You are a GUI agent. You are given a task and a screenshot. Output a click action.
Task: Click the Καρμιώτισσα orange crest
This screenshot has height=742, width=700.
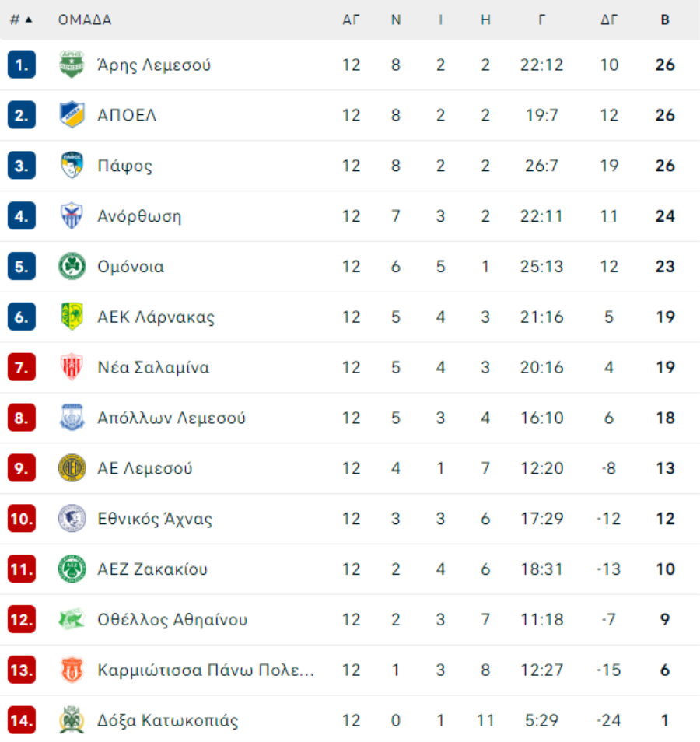[x=72, y=670]
